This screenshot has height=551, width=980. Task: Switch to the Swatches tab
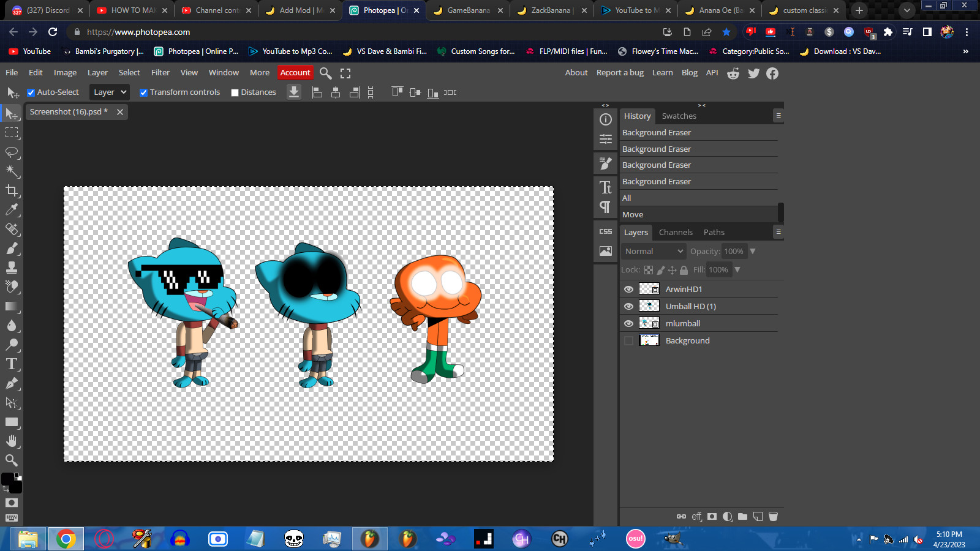click(679, 116)
